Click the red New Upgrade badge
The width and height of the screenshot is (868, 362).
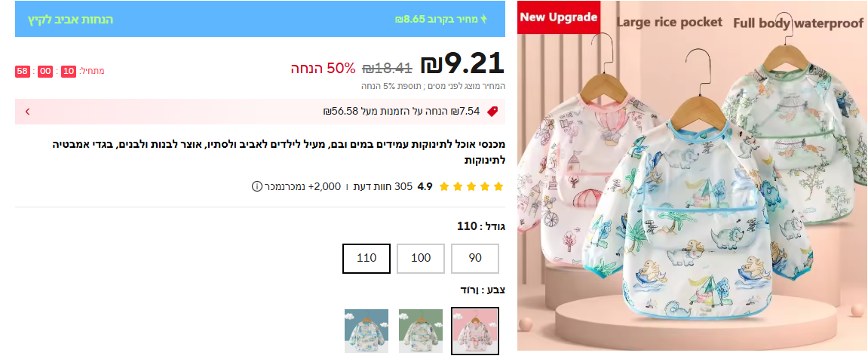click(x=559, y=17)
